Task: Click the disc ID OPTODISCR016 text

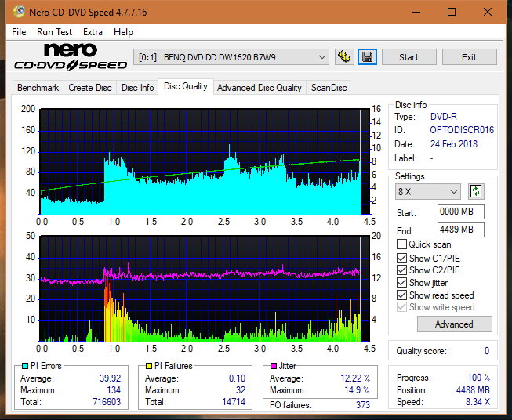Action: 462,130
